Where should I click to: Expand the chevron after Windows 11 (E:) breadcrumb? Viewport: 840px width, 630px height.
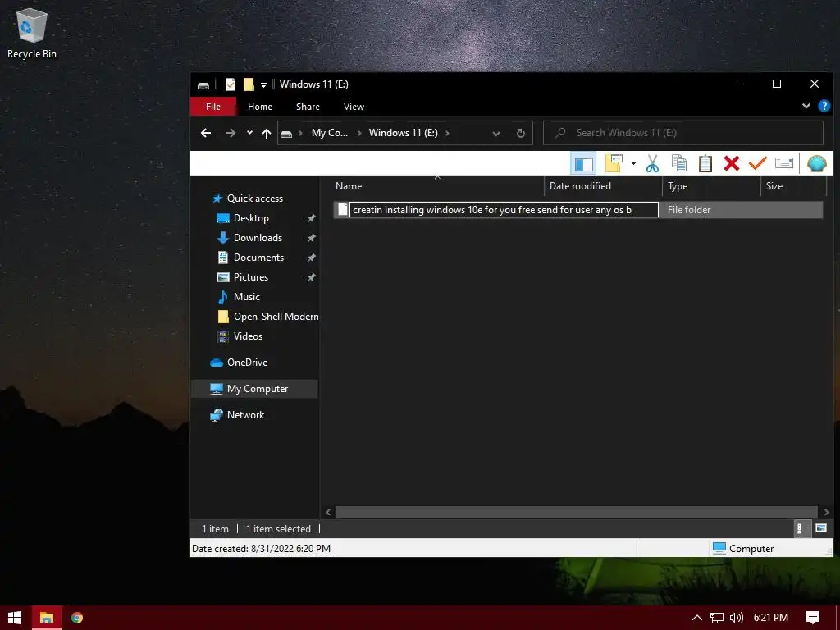(x=447, y=133)
